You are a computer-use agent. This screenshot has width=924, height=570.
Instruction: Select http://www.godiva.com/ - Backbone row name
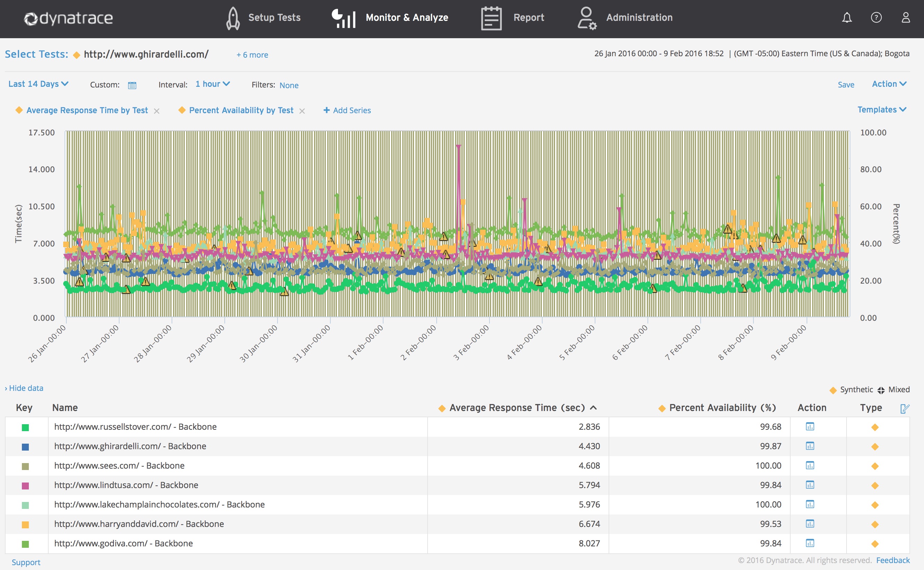click(123, 543)
